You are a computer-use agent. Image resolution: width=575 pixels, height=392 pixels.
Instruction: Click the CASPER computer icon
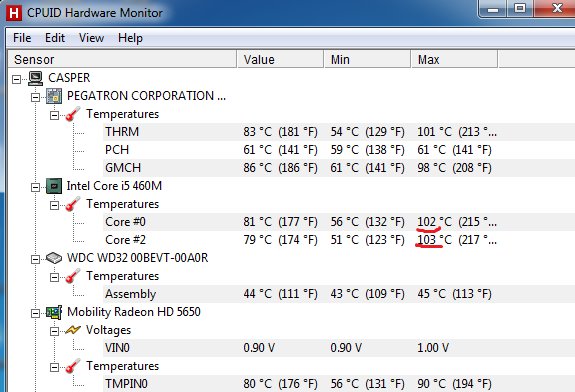tap(36, 78)
